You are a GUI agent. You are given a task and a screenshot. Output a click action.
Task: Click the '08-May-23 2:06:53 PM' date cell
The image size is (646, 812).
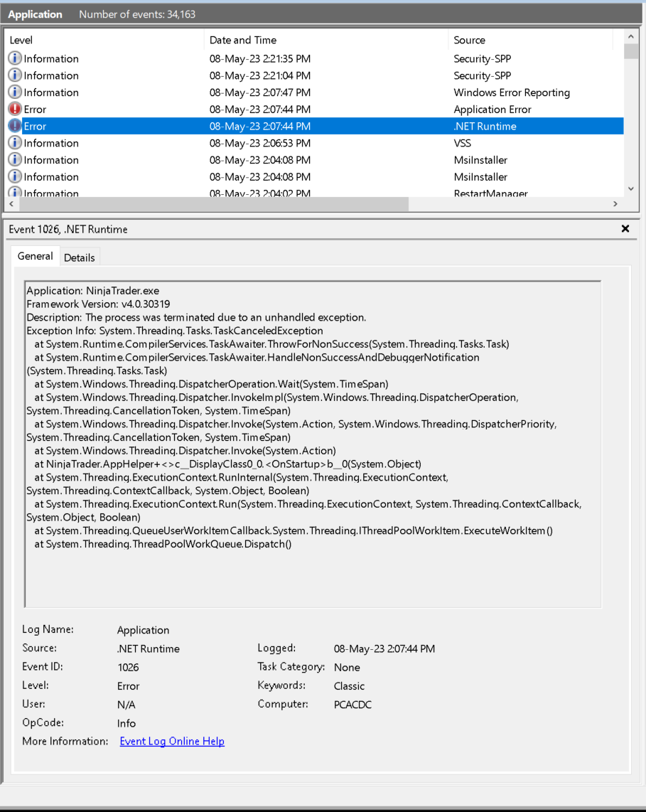click(x=260, y=143)
